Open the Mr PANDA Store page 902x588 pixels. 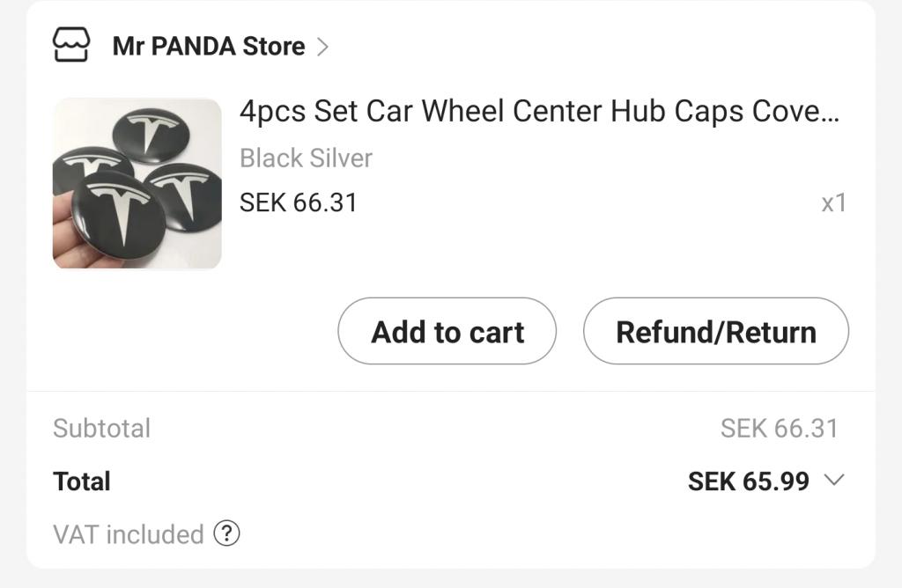point(208,46)
